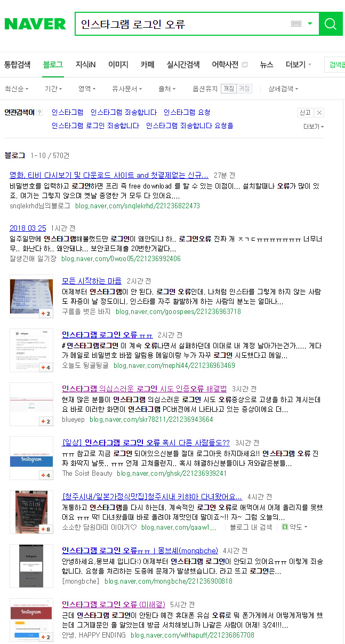This screenshot has height=644, width=345.
Task: Expand the 상세검색 options
Action: coord(283,89)
